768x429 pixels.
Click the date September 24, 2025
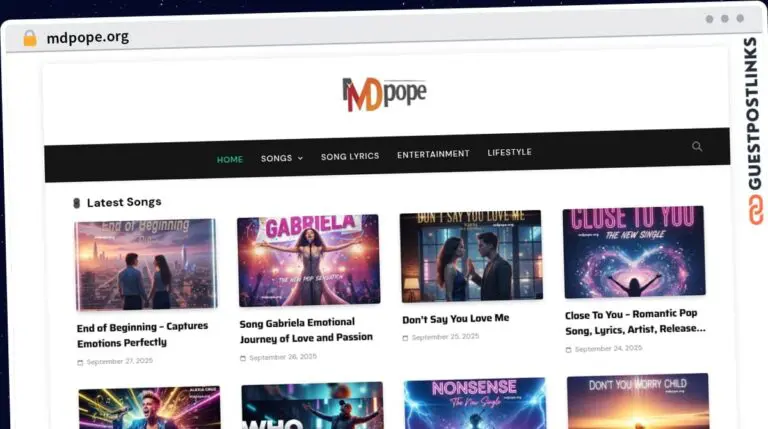pyautogui.click(x=608, y=349)
